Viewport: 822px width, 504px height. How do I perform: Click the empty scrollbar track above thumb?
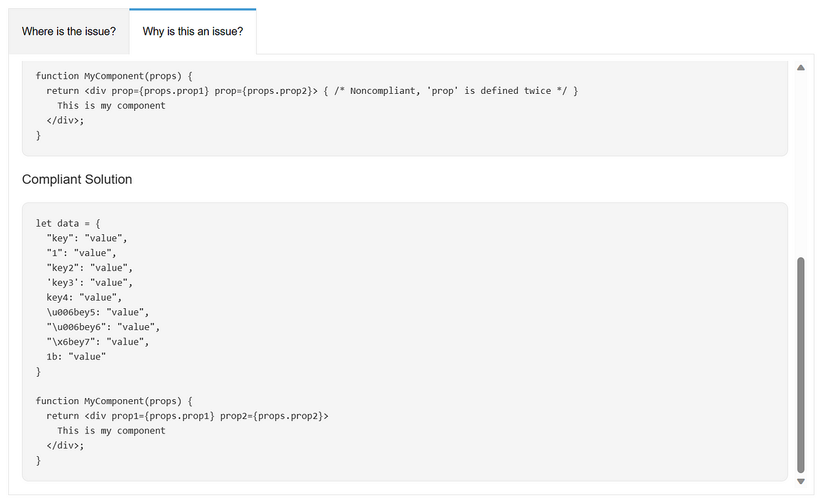pos(800,164)
